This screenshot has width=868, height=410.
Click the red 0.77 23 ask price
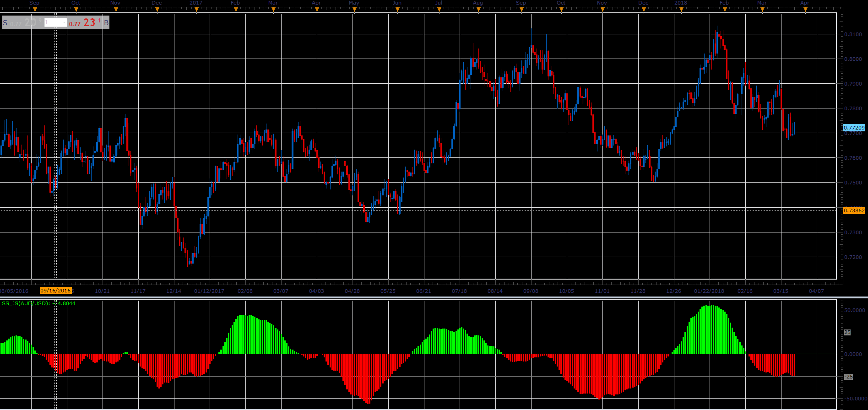pyautogui.click(x=85, y=22)
